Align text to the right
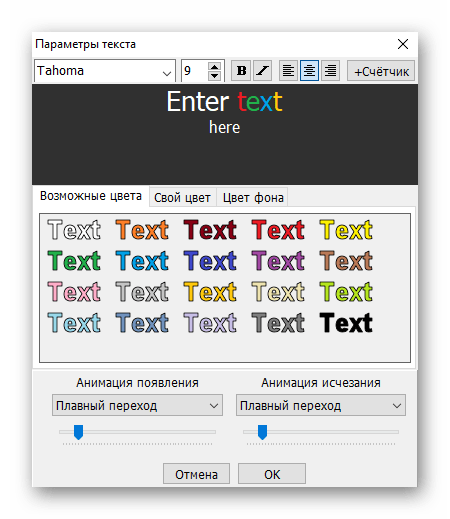Viewport: 450px width, 519px height. tap(330, 71)
